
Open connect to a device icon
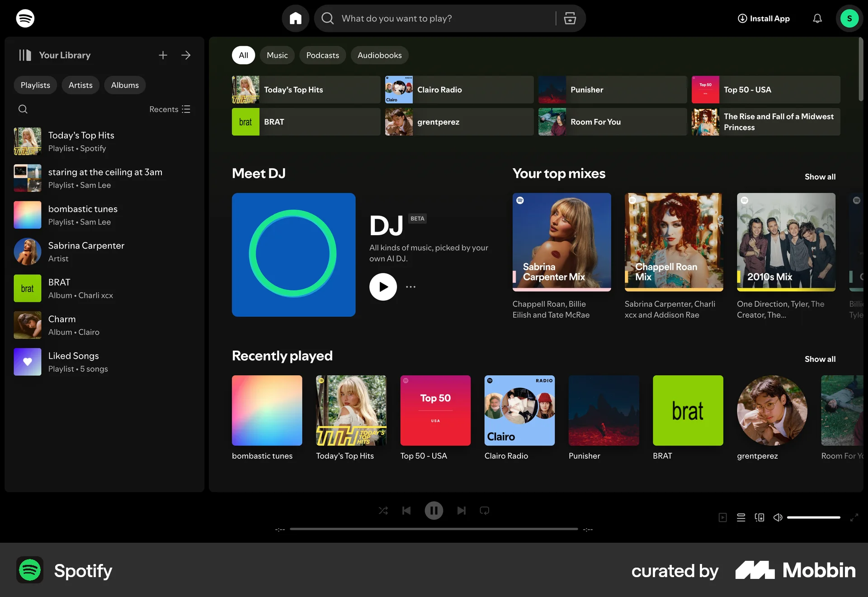click(x=759, y=517)
